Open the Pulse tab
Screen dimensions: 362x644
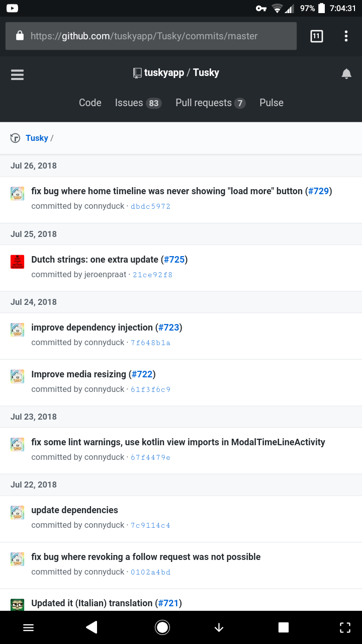point(271,103)
